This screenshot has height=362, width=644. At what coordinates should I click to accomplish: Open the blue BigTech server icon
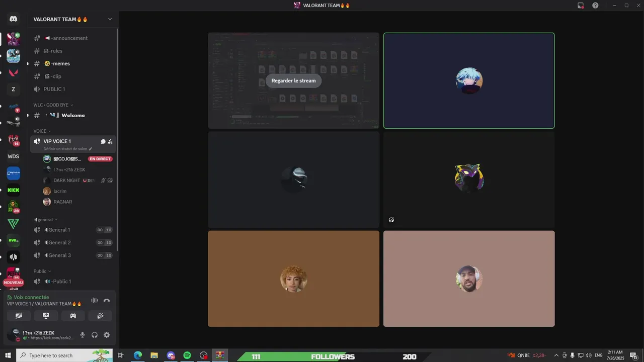coord(14,173)
